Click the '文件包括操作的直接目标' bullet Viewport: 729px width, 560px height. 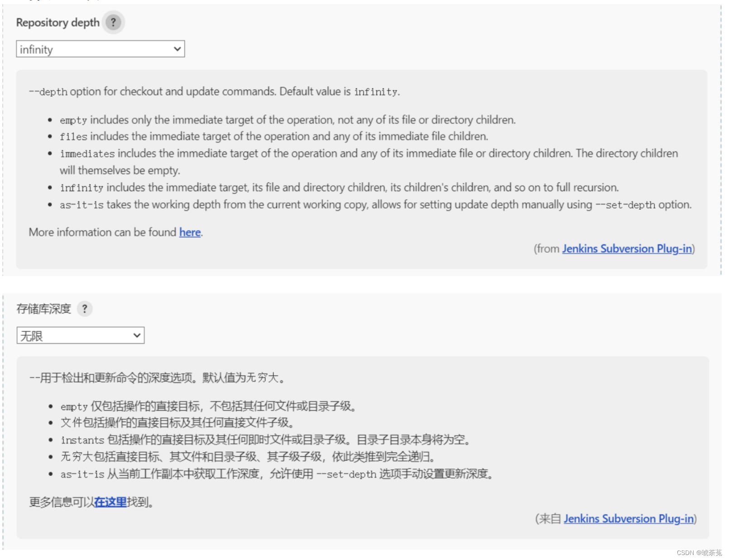click(178, 423)
